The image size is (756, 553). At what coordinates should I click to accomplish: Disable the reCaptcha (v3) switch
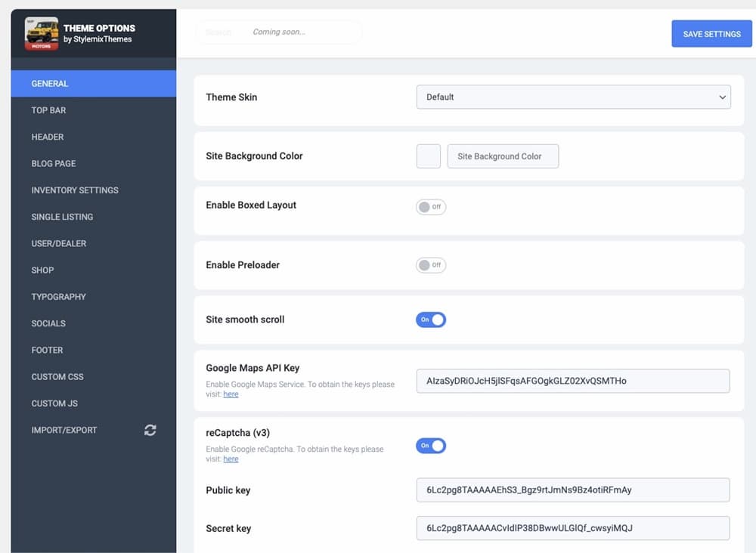(x=431, y=446)
